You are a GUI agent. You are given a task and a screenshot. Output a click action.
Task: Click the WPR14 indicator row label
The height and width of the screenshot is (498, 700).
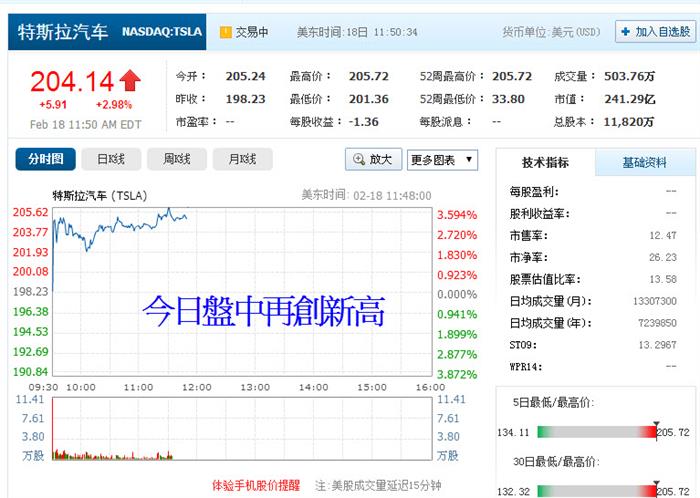[525, 367]
